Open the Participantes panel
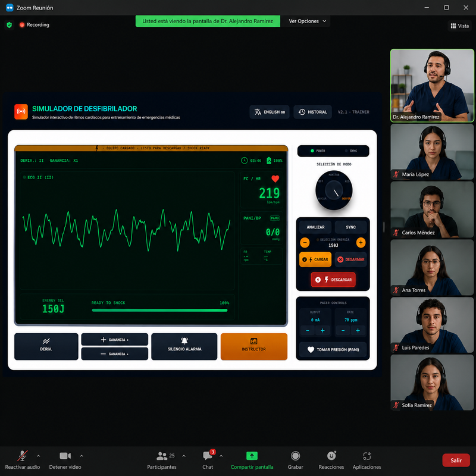Image resolution: width=476 pixels, height=476 pixels. click(162, 459)
